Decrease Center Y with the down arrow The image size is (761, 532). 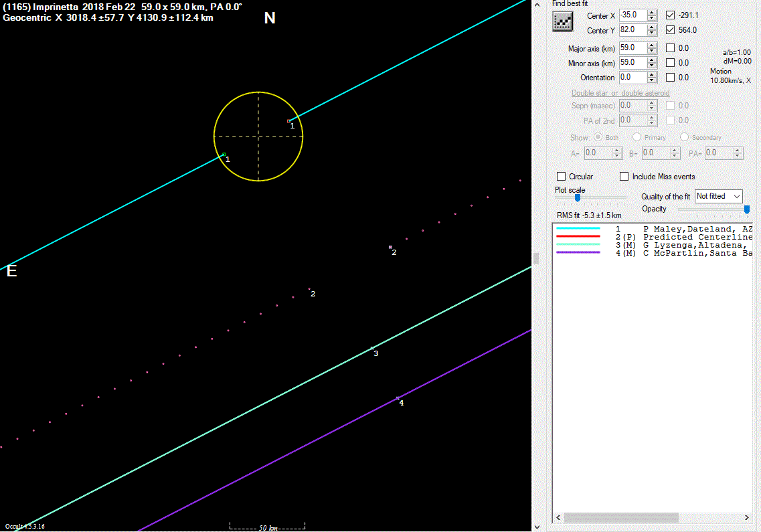tap(652, 33)
